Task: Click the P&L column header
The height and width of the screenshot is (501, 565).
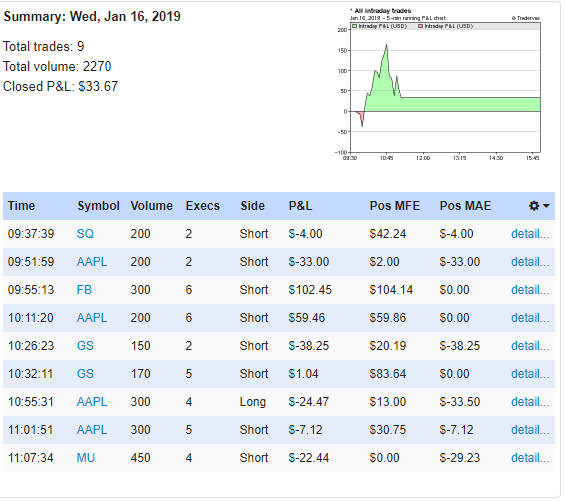Action: coord(301,206)
